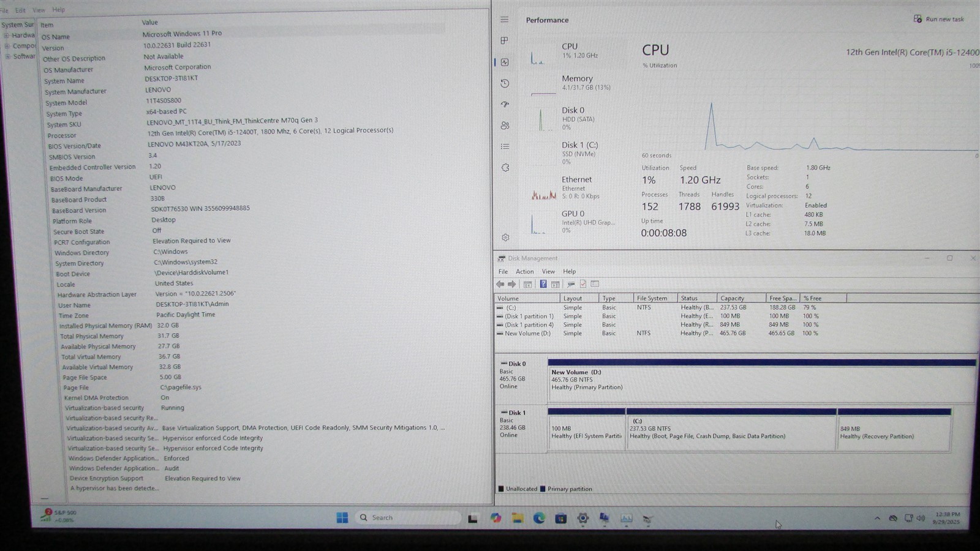
Task: Open the Help menu in System Information
Action: click(59, 10)
